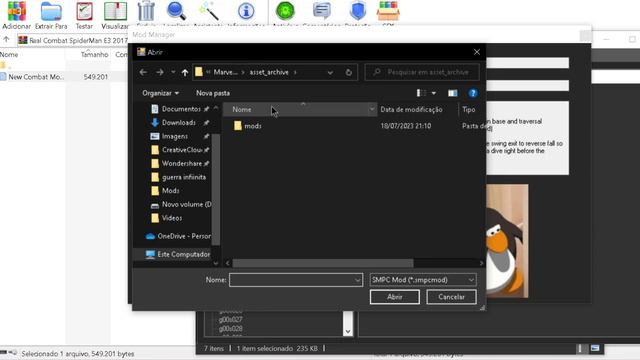Click the Proteger shield icon
Viewport: 640px width, 360px height.
pos(358,11)
